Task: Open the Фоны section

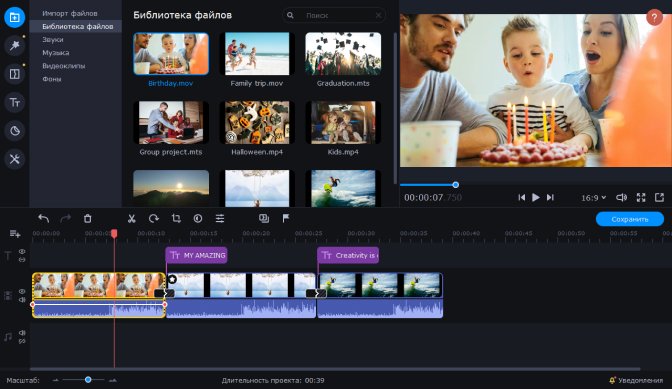Action: (x=51, y=79)
